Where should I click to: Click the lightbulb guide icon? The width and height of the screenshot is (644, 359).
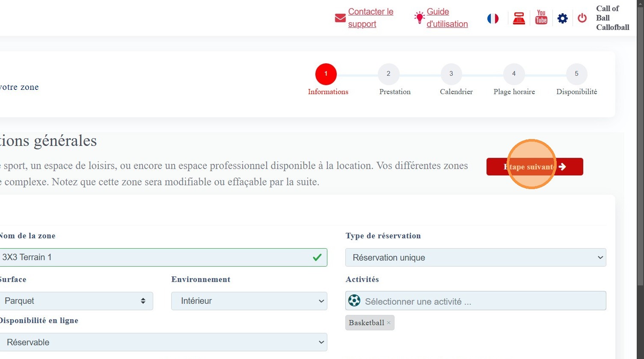419,18
